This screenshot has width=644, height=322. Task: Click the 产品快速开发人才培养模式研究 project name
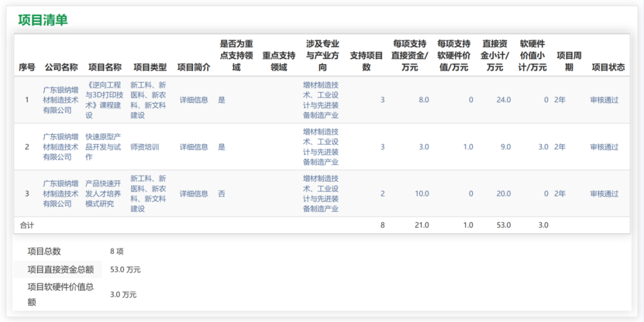pos(104,194)
